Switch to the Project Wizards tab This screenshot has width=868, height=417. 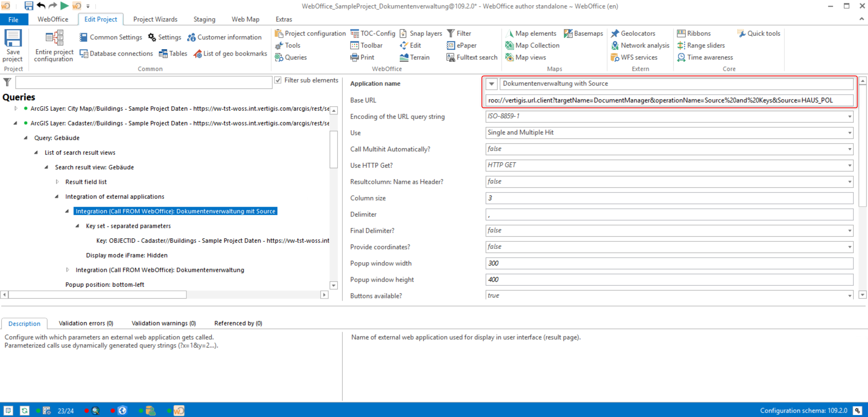click(155, 19)
